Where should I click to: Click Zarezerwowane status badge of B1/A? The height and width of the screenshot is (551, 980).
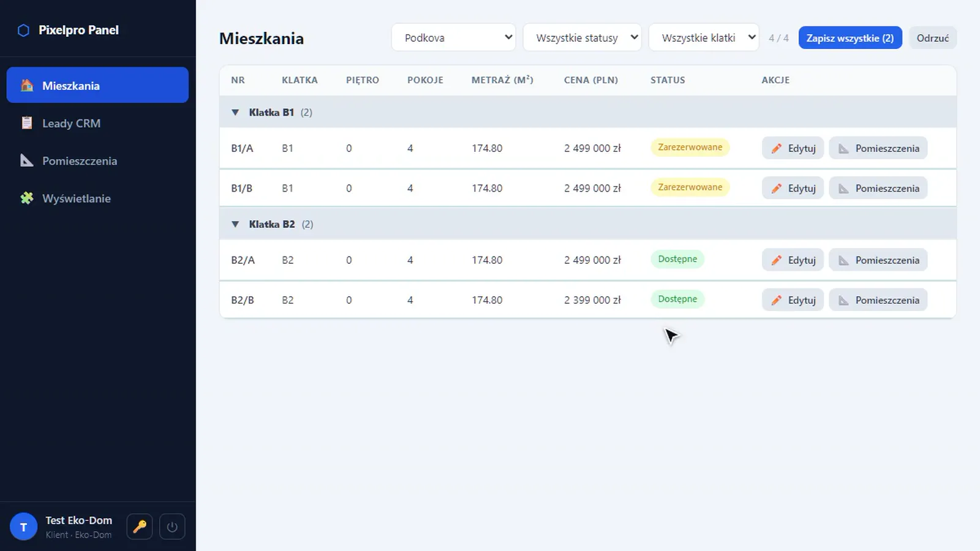click(690, 147)
